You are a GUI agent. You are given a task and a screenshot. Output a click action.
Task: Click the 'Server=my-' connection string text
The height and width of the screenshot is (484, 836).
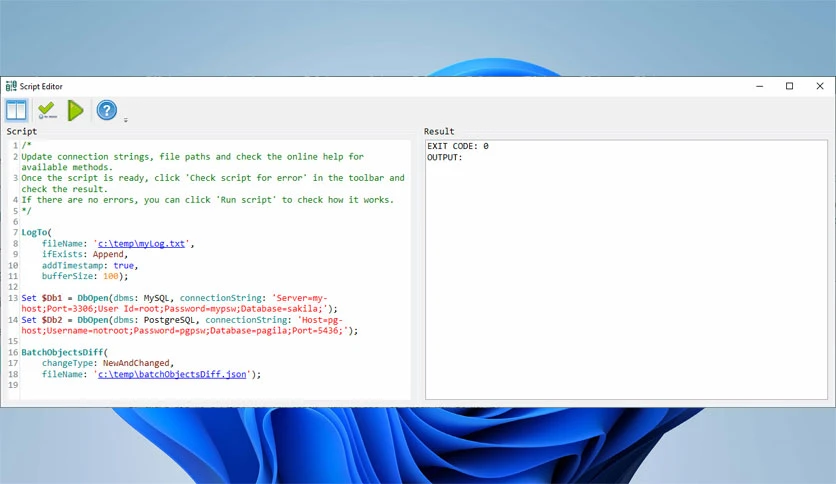[301, 298]
